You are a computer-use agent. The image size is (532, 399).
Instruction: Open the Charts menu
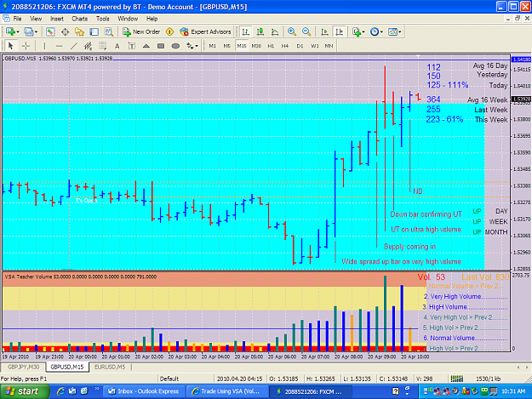click(80, 19)
